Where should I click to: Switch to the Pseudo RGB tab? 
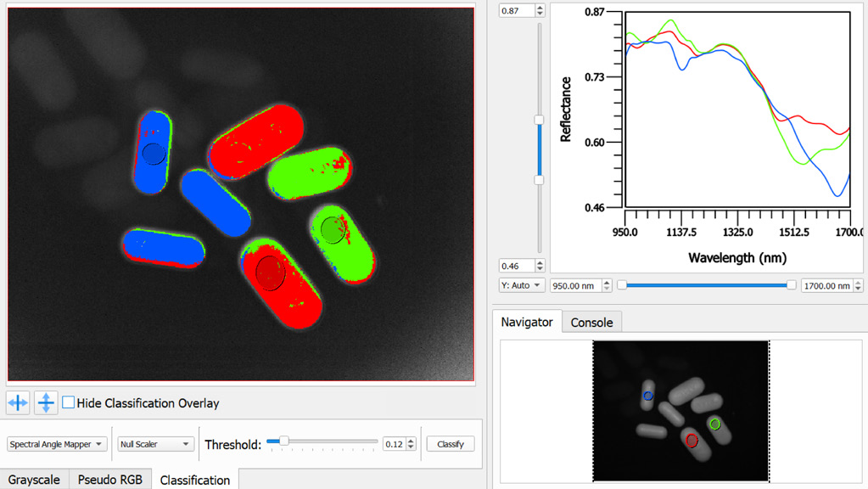point(110,480)
